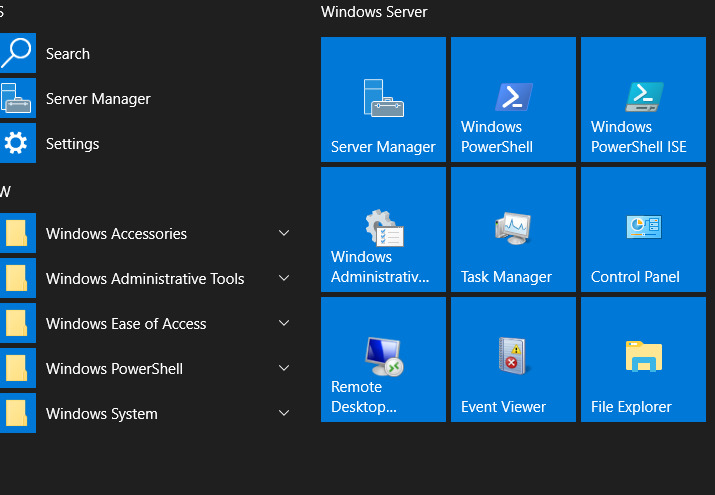Open the Control Panel tile
The width and height of the screenshot is (715, 495).
click(643, 229)
